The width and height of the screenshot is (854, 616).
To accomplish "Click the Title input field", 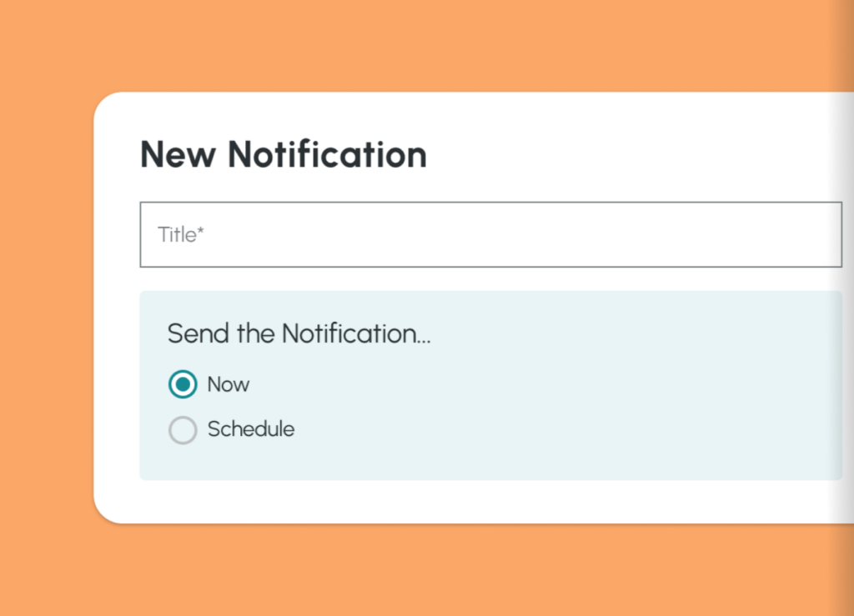I will pyautogui.click(x=490, y=234).
